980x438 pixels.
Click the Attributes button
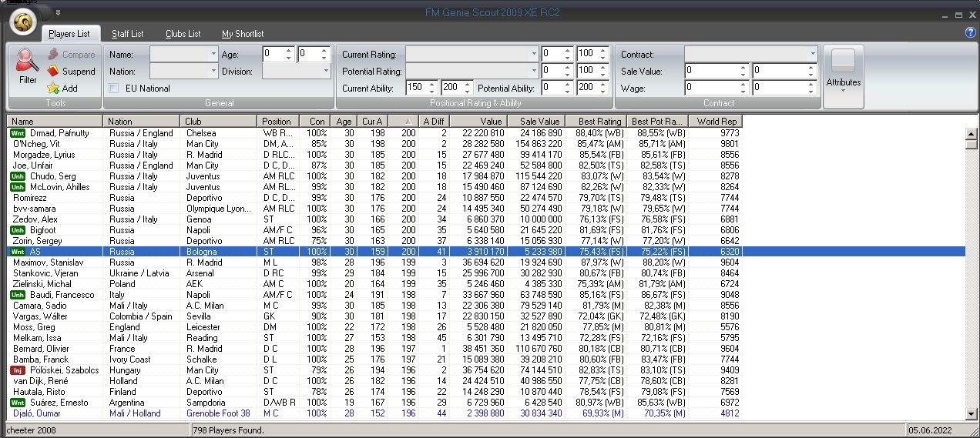pyautogui.click(x=844, y=77)
